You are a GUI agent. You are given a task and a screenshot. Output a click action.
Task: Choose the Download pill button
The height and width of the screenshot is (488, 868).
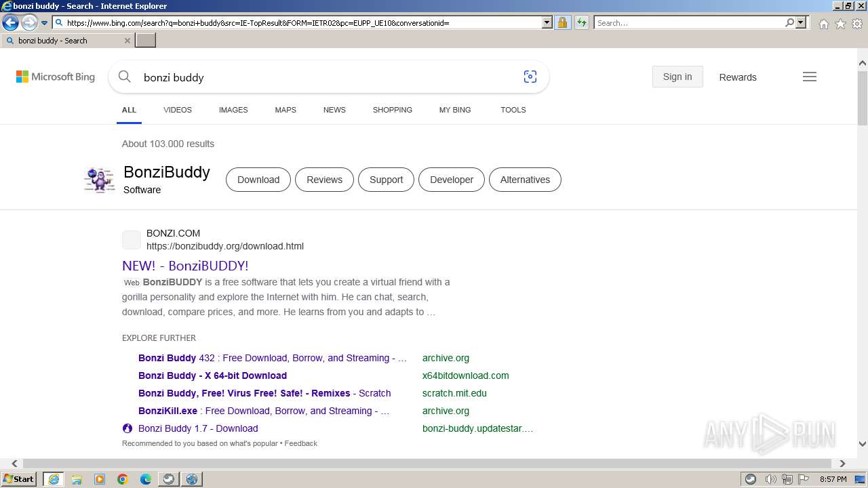point(258,180)
